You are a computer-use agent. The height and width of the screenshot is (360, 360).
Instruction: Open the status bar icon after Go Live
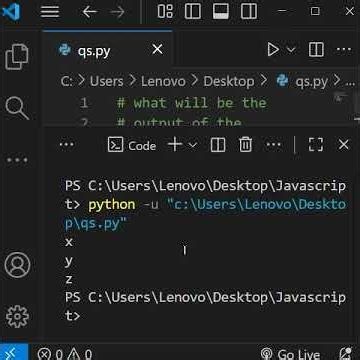345,354
